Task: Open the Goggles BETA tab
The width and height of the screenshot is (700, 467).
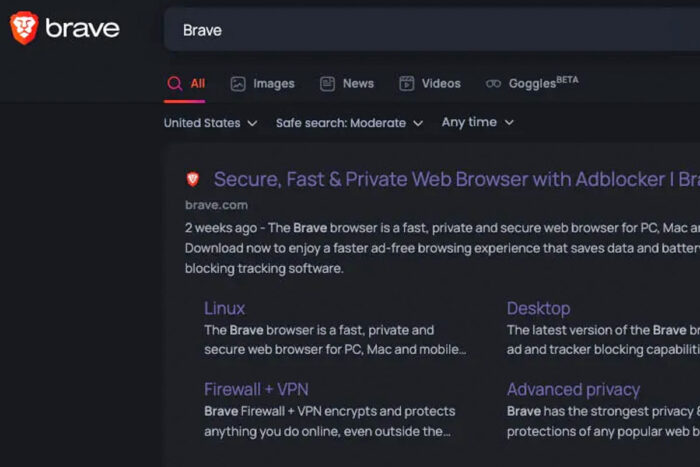Action: pyautogui.click(x=532, y=83)
